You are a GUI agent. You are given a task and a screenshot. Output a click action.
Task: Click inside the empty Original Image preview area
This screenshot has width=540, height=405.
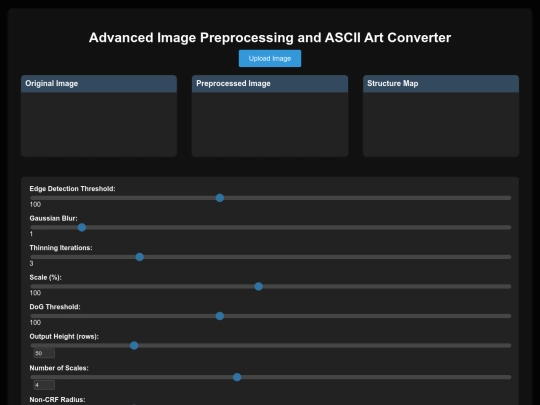(x=99, y=124)
